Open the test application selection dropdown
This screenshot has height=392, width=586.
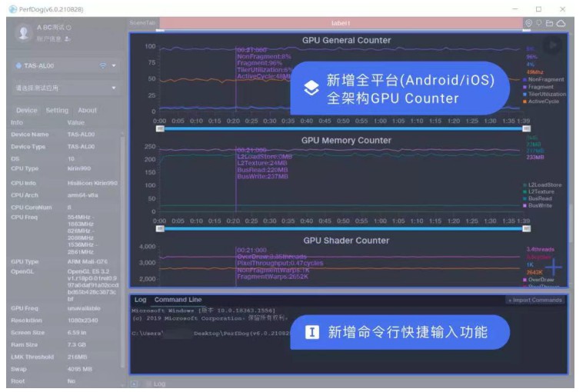66,88
